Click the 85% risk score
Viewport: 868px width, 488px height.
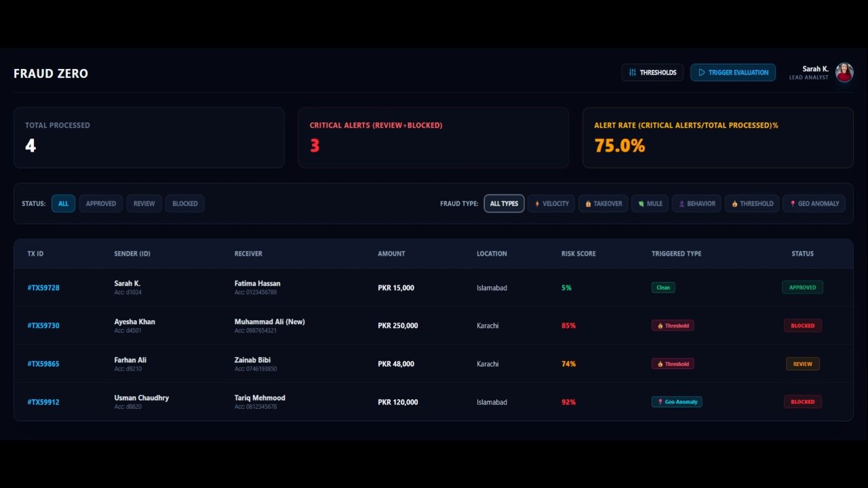pyautogui.click(x=568, y=326)
